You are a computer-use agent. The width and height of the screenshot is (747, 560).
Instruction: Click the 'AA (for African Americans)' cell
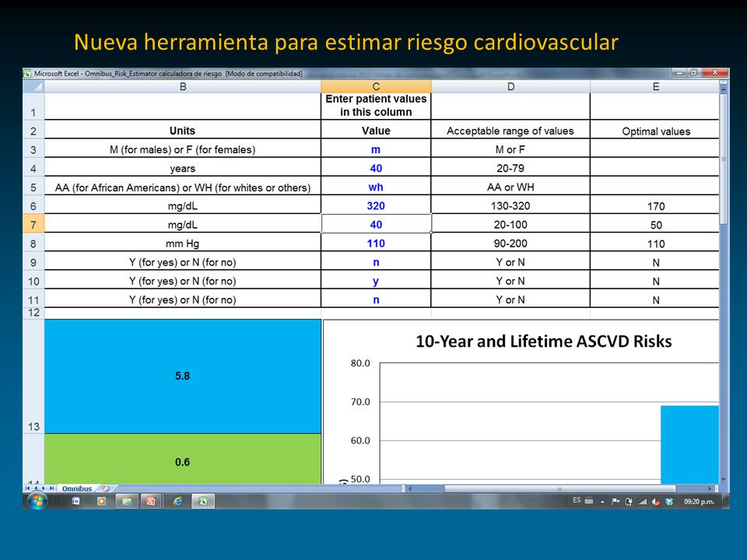[x=182, y=187]
